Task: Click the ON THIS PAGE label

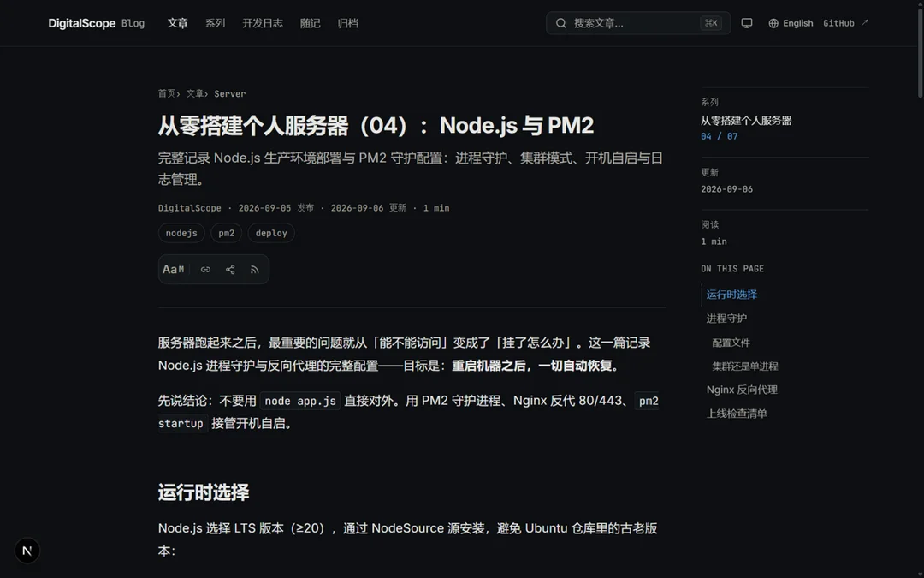Action: point(732,269)
